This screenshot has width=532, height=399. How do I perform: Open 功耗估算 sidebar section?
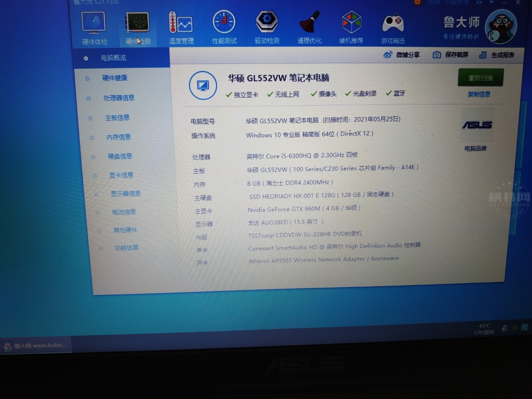pos(127,248)
